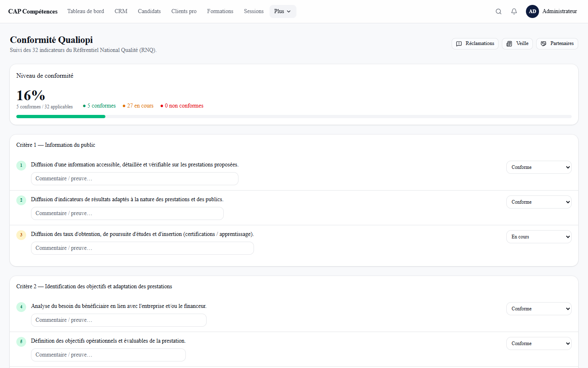
Task: Click 'Analyse du besoin du bénéficiaire' text
Action: [119, 306]
